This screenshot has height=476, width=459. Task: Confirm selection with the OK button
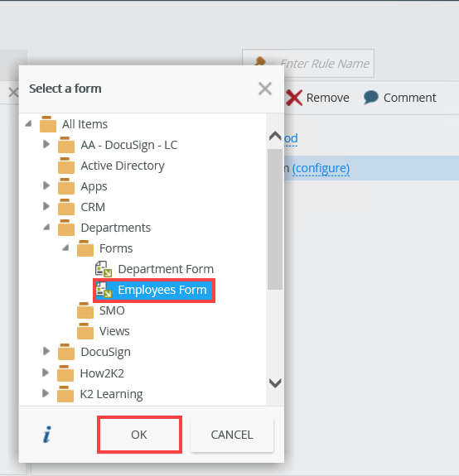[139, 435]
